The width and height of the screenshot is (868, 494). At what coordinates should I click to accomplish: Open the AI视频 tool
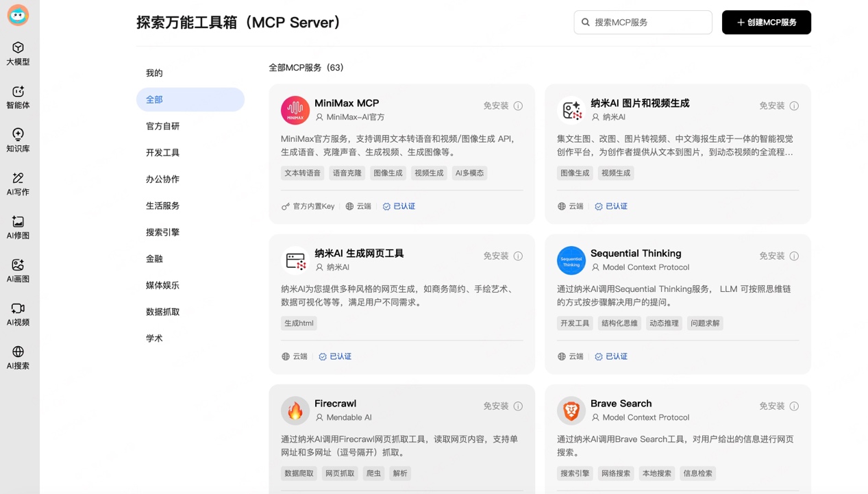click(x=18, y=314)
